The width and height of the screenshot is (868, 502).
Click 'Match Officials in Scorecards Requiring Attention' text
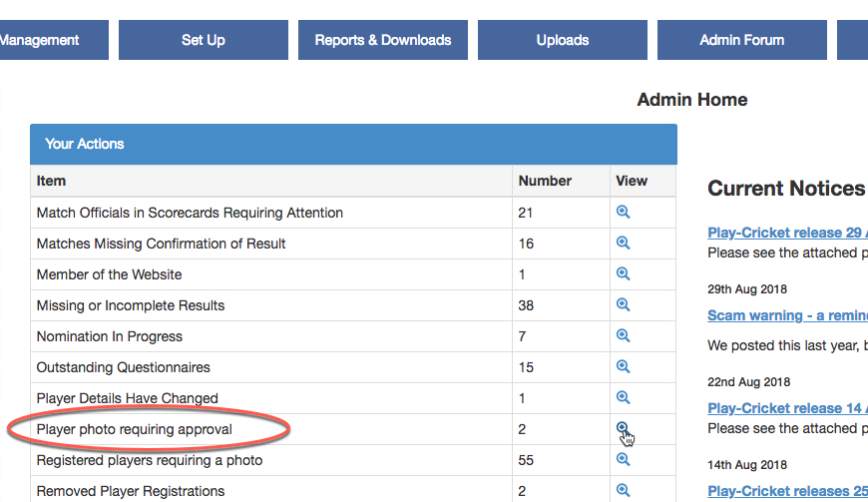(x=190, y=213)
